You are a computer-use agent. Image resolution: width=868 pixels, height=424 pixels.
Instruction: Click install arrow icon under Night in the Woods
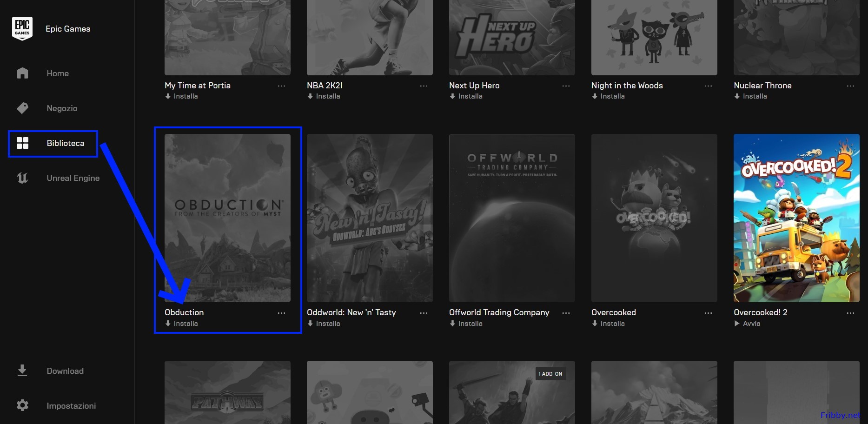[595, 96]
